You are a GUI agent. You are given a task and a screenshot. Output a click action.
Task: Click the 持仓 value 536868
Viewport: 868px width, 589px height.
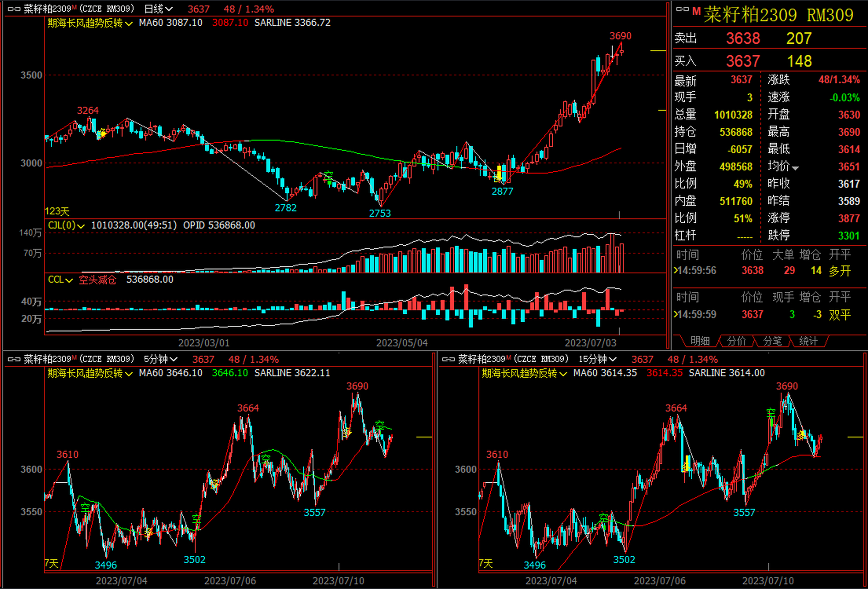point(736,133)
